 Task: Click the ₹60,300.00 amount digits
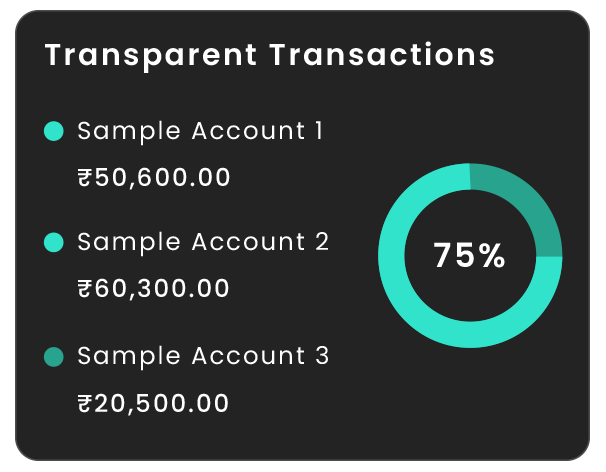pyautogui.click(x=162, y=289)
